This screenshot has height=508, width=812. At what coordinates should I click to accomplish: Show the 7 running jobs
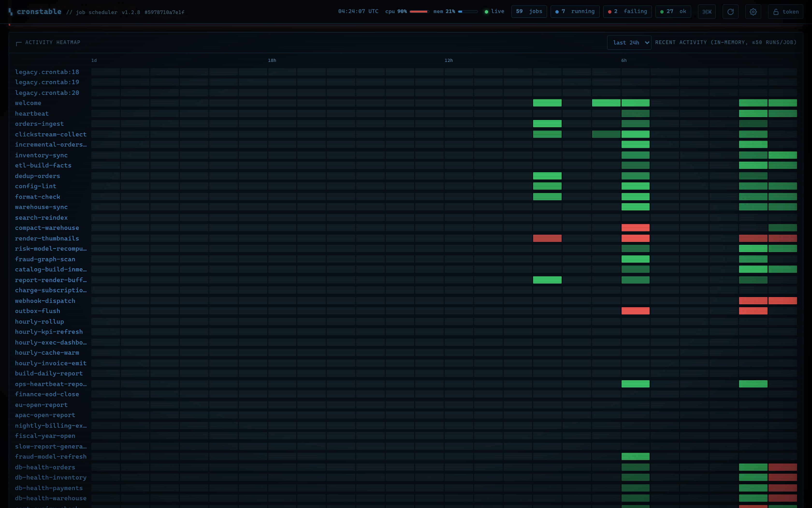coord(575,11)
